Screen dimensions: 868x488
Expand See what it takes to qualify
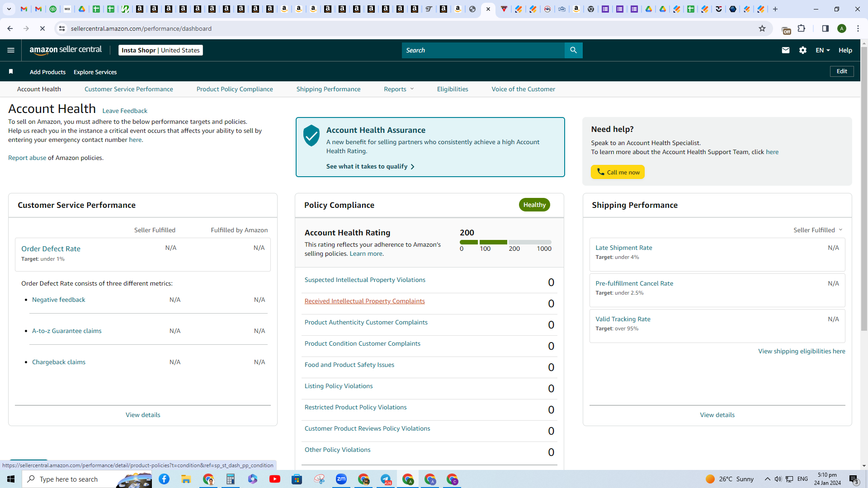click(370, 166)
